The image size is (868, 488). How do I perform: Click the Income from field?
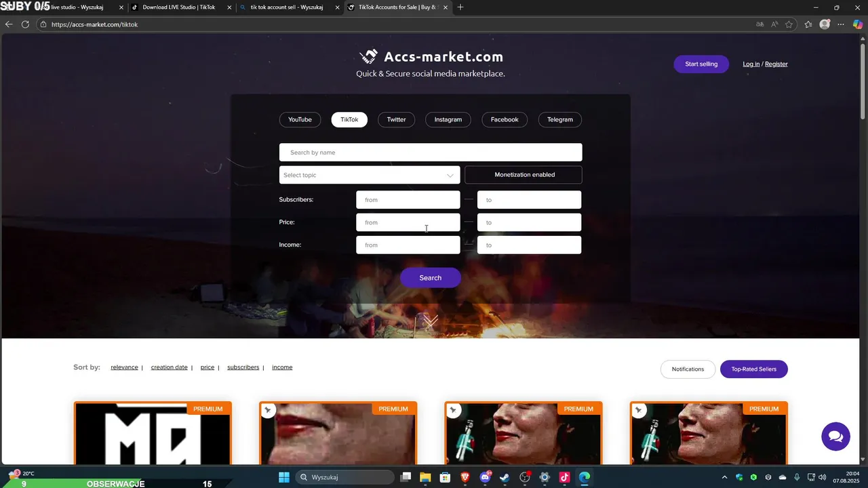pos(408,245)
